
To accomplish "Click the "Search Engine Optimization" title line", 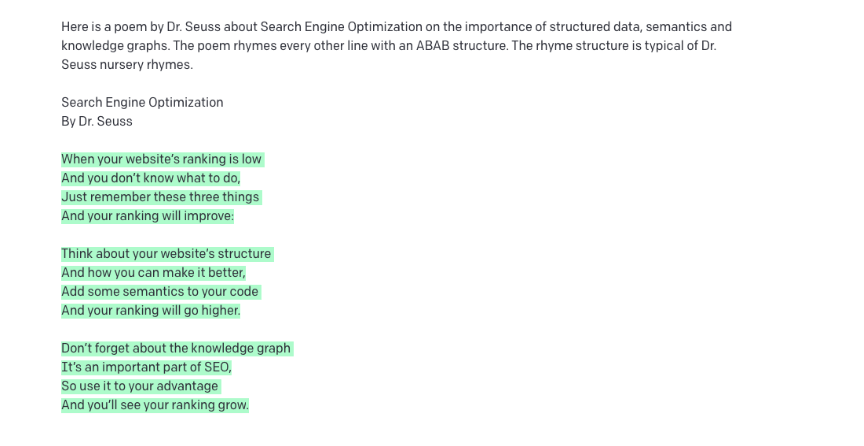I will click(142, 103).
